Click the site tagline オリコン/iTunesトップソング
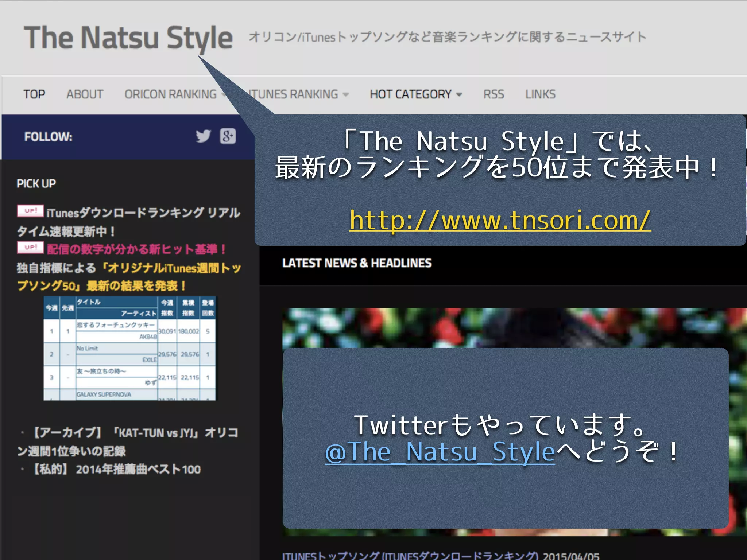 [448, 37]
